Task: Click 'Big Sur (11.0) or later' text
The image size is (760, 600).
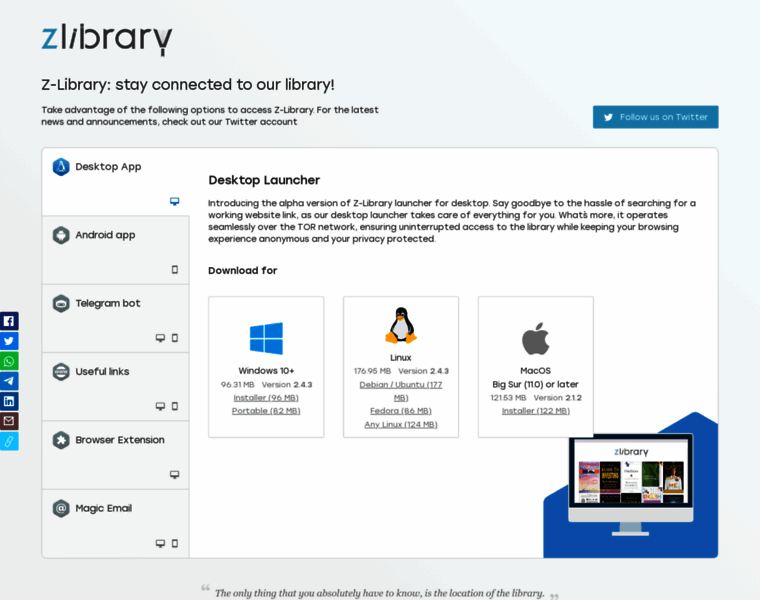Action: pyautogui.click(x=536, y=384)
